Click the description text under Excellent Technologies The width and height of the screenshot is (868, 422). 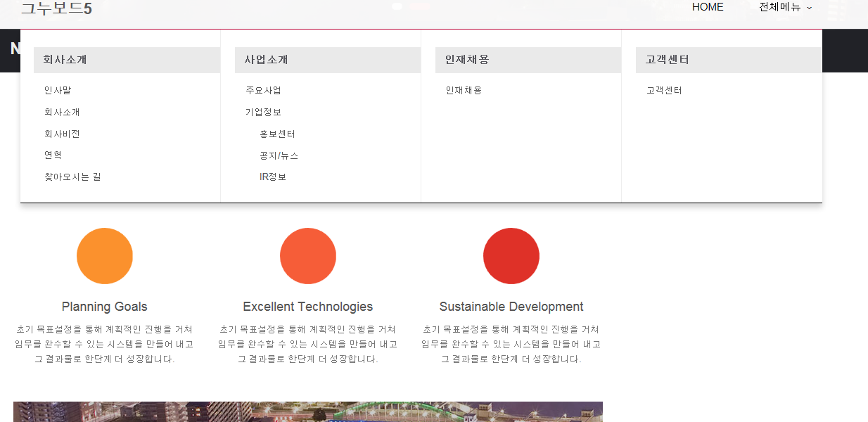click(x=308, y=344)
